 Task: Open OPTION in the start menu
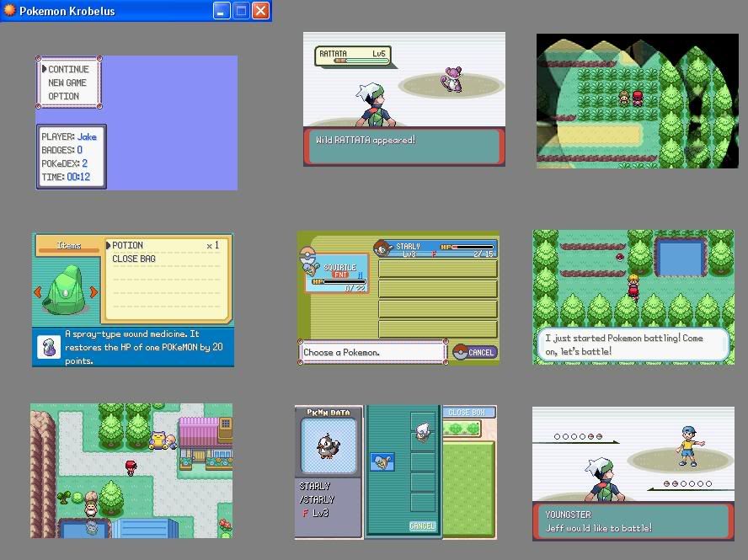[x=63, y=96]
